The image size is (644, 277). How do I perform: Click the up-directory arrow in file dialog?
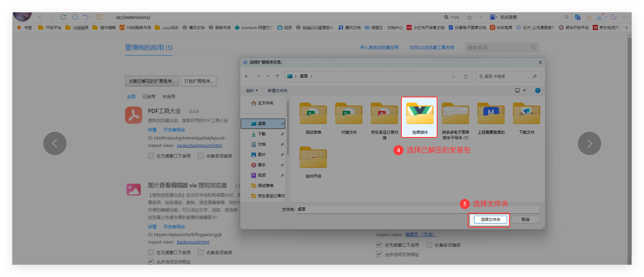277,76
